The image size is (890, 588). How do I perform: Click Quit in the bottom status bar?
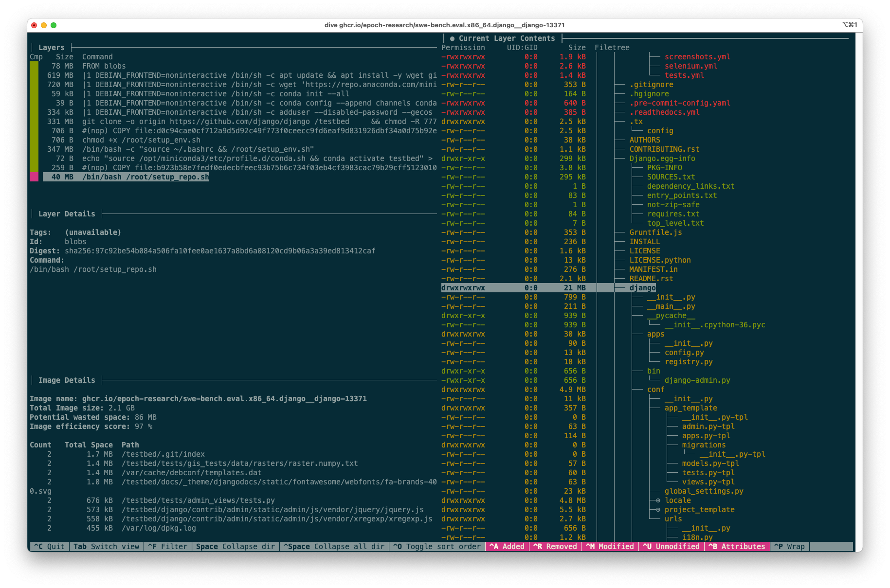click(49, 547)
